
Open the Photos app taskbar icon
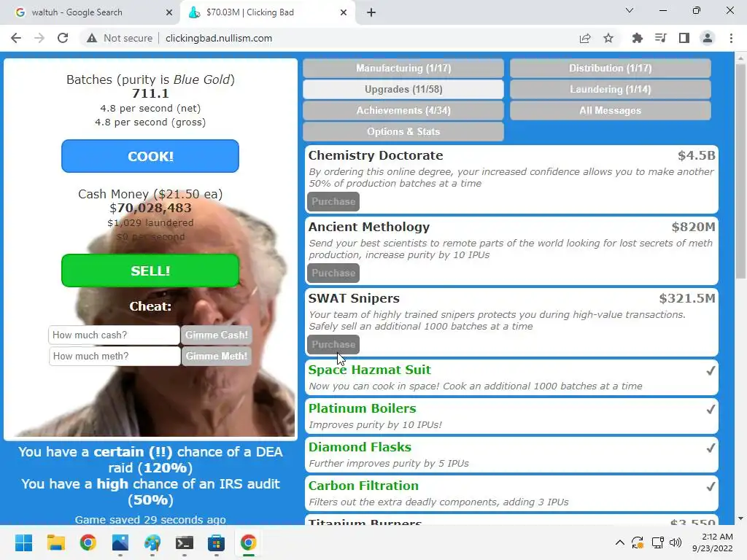pyautogui.click(x=120, y=542)
